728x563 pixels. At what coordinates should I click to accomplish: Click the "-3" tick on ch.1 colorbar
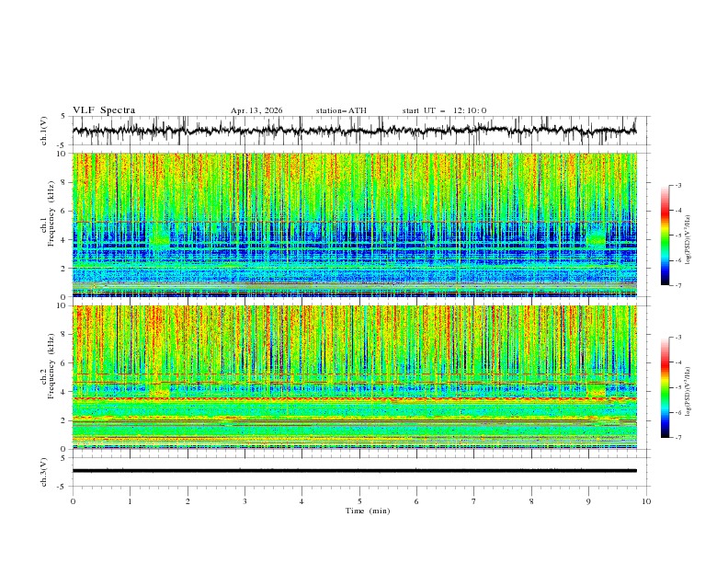(677, 185)
